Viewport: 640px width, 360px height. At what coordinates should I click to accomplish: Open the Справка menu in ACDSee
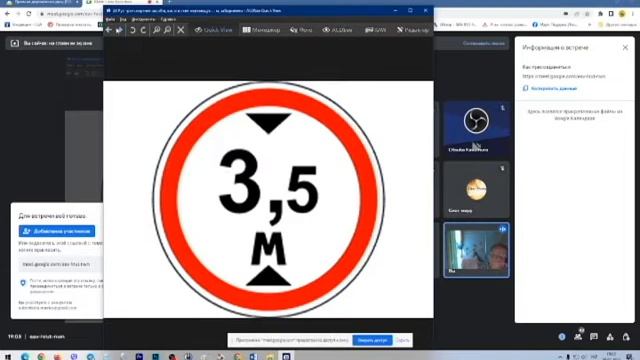pyautogui.click(x=168, y=19)
